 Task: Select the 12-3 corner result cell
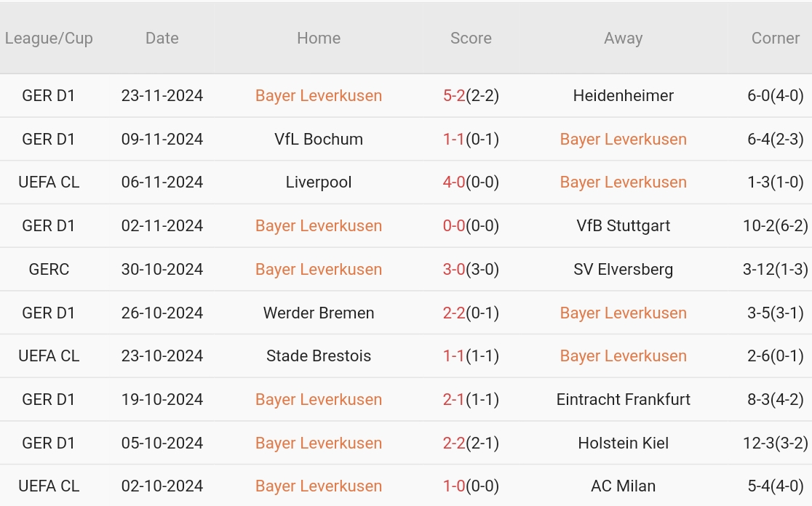775,443
